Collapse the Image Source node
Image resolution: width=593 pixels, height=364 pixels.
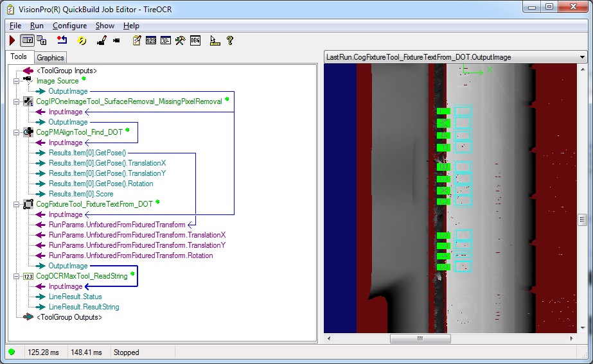coord(16,81)
